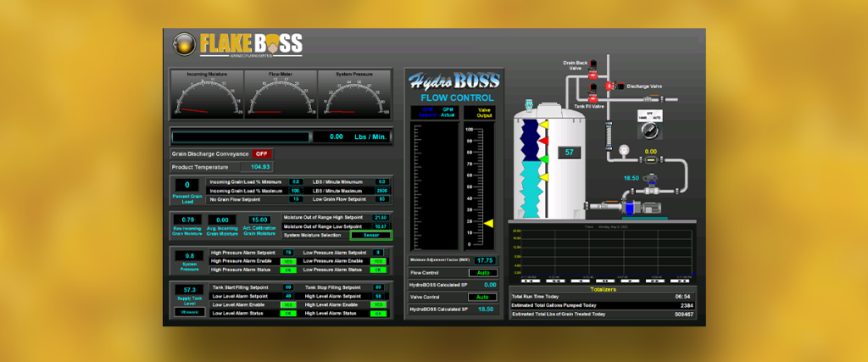Click Low Pressure Alarm Status OK indicator
The width and height of the screenshot is (868, 362).
coord(378,270)
